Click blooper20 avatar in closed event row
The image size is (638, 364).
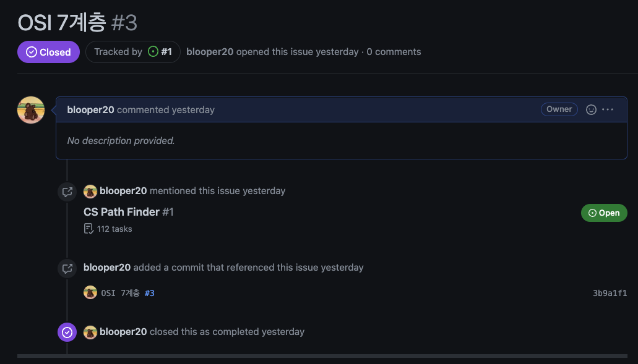tap(90, 332)
